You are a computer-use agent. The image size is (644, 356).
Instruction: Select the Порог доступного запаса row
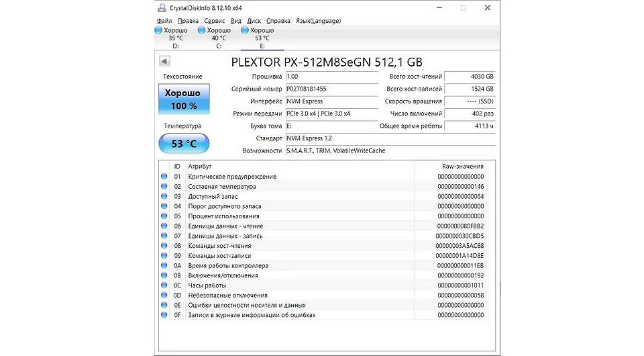[x=323, y=206]
